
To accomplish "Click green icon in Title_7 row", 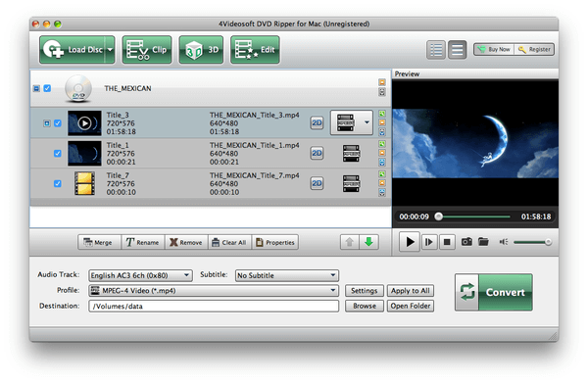I will click(382, 174).
